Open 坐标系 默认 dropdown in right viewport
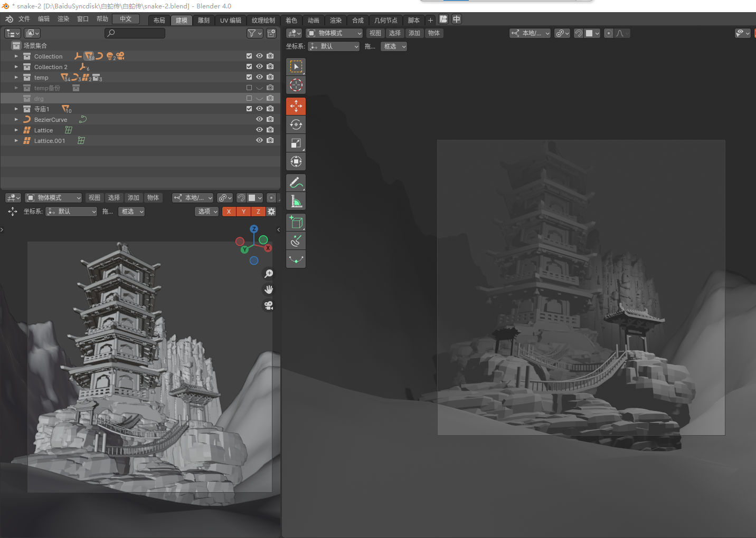The image size is (756, 538). click(x=334, y=46)
